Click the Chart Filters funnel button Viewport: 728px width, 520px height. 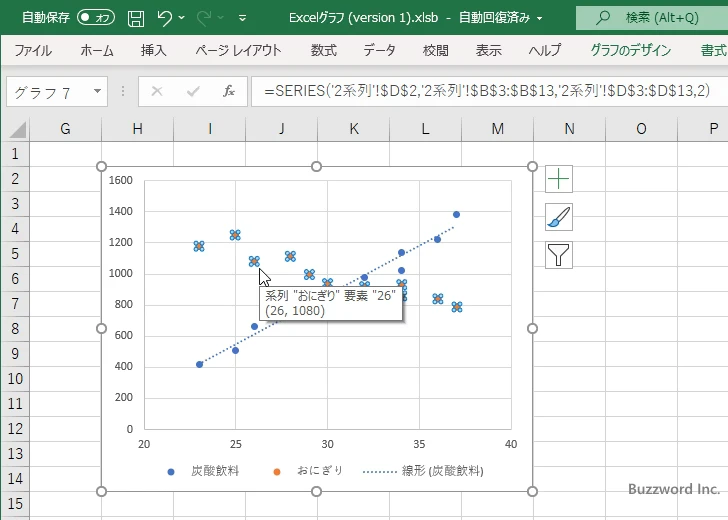[x=559, y=255]
